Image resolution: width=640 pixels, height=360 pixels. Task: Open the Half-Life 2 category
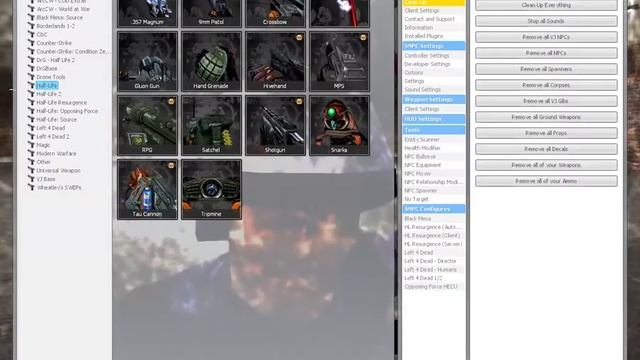click(x=49, y=94)
